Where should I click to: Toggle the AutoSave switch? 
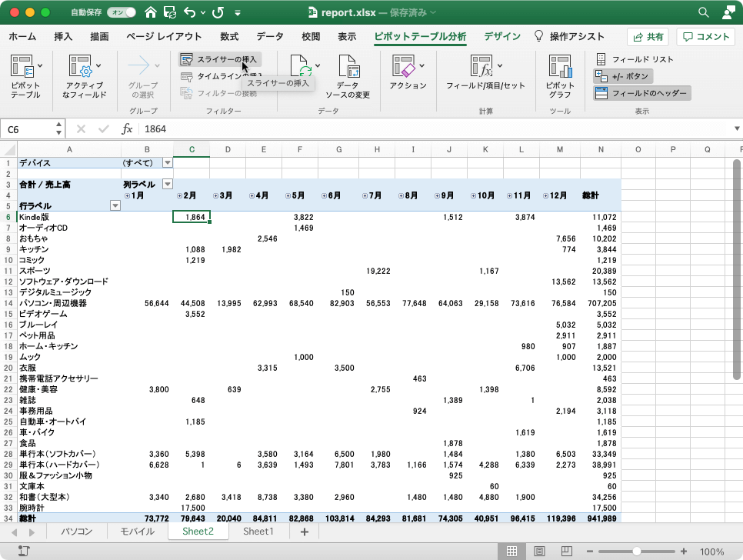(122, 12)
